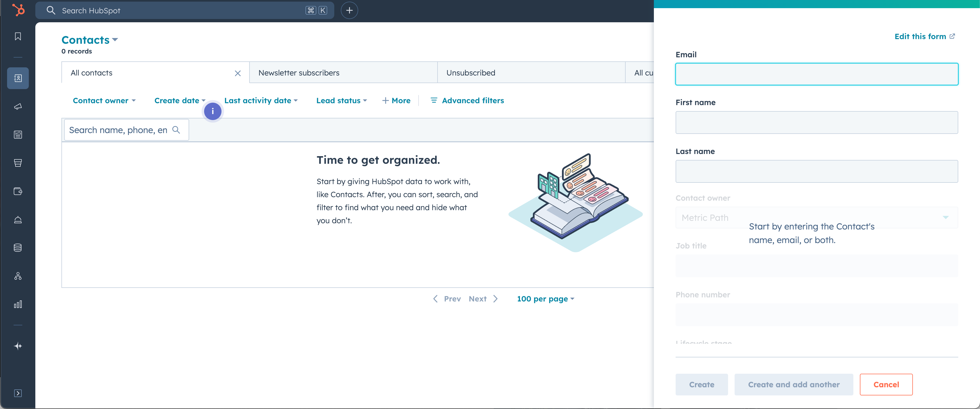980x409 pixels.
Task: Cancel the contact creation form
Action: [x=886, y=384]
